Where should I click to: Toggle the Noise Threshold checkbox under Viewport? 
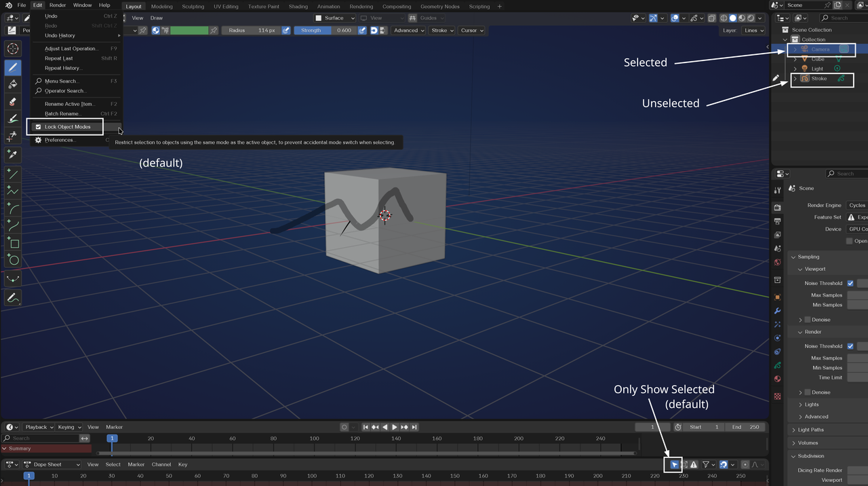pyautogui.click(x=850, y=283)
